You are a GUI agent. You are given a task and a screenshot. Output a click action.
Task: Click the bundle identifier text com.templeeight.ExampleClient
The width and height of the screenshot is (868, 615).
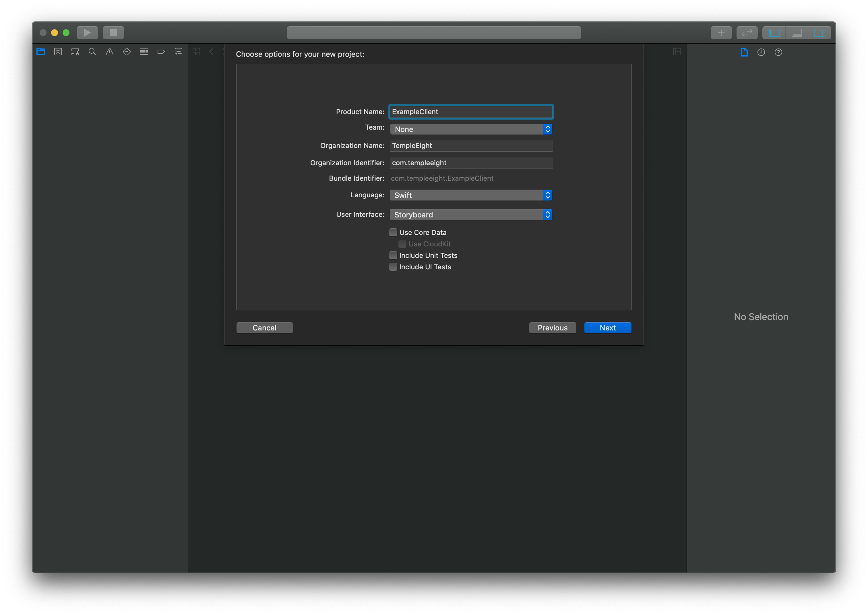[x=442, y=178]
